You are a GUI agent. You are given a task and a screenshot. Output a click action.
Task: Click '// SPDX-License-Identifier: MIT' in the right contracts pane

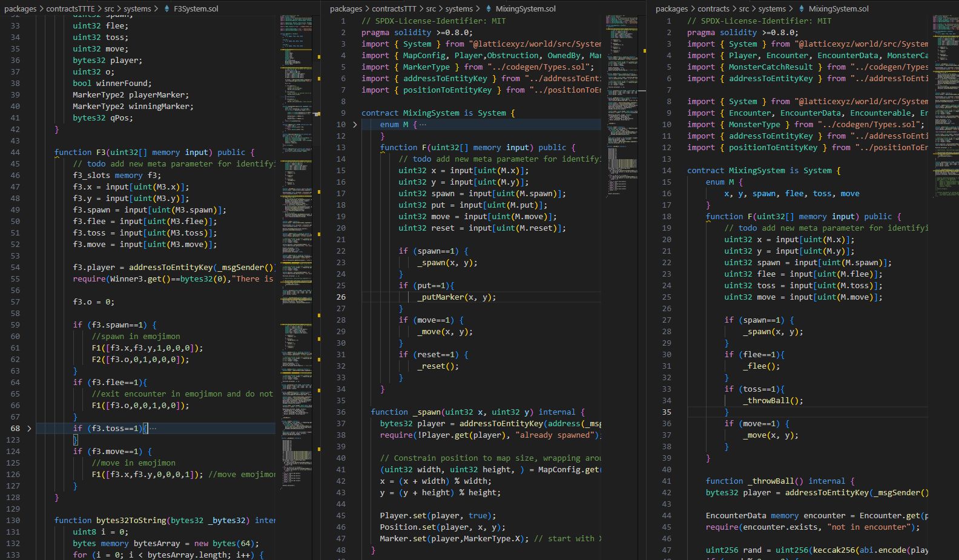click(x=759, y=21)
